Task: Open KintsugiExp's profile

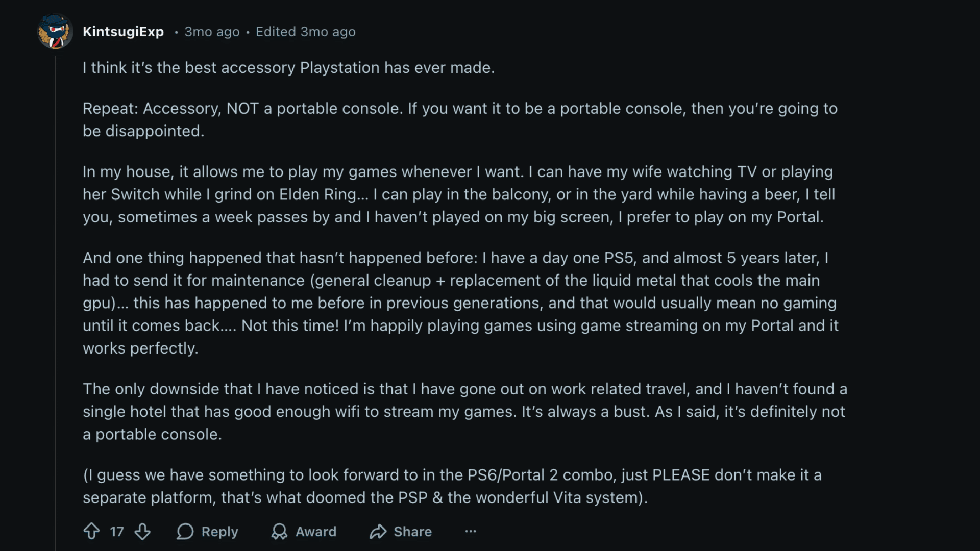Action: click(124, 32)
